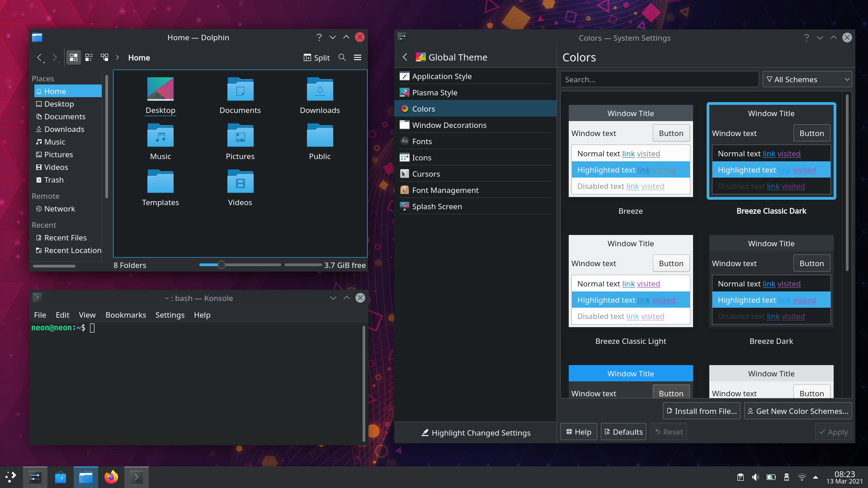Open Fonts settings
The image size is (868, 488).
[475, 141]
